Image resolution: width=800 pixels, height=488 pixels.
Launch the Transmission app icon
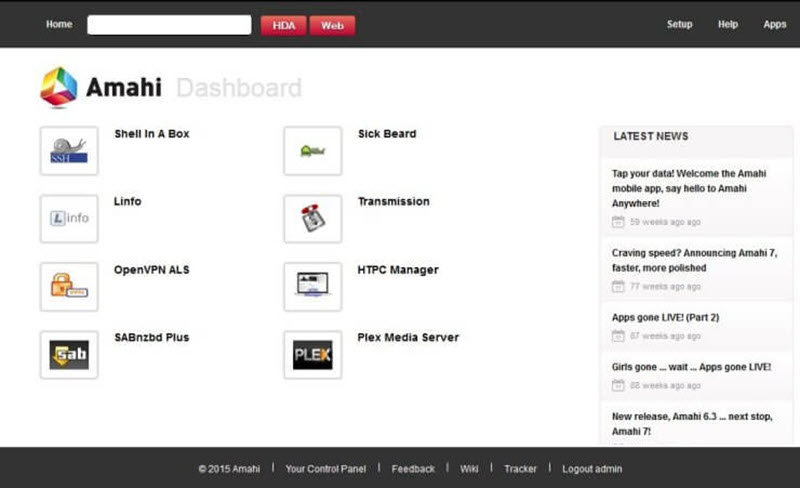point(313,218)
